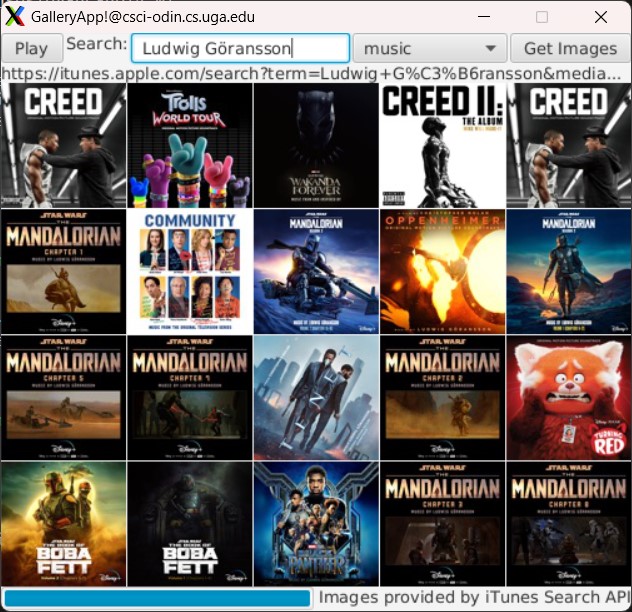Click the Play button

(x=31, y=48)
